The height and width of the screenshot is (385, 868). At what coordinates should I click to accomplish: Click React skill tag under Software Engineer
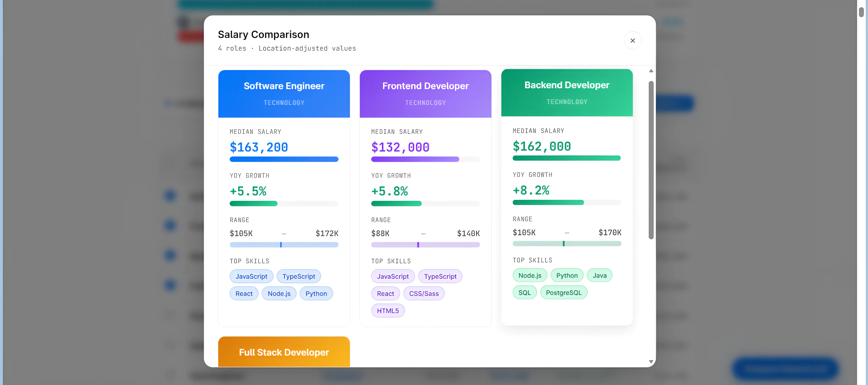244,293
